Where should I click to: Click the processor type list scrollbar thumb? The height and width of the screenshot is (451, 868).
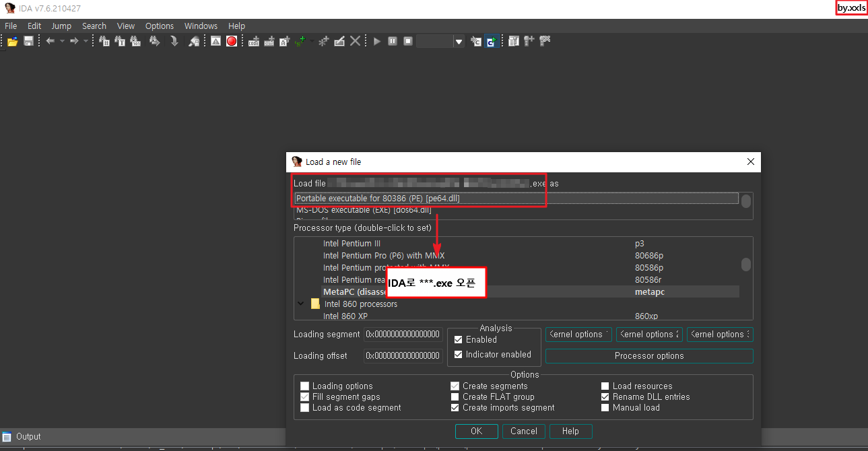point(746,265)
